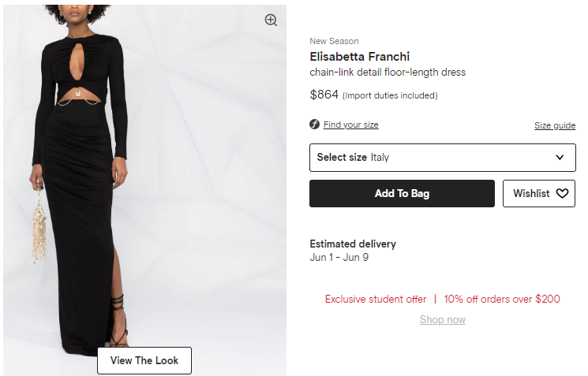The image size is (588, 376).
Task: Click the New Season label
Action: pyautogui.click(x=333, y=41)
